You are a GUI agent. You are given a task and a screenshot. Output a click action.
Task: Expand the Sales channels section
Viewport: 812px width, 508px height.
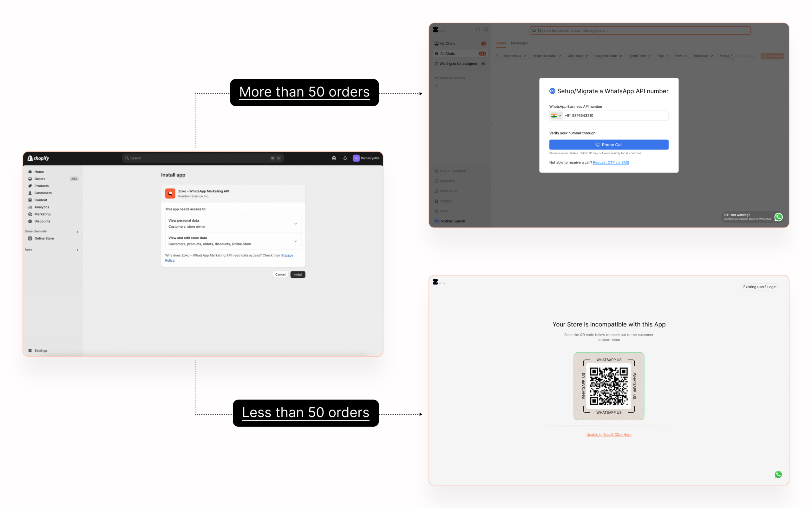pos(77,231)
